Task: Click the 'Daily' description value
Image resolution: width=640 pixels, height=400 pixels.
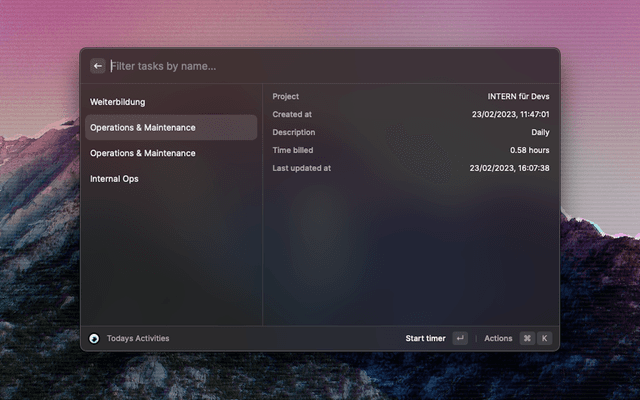Action: (539, 133)
